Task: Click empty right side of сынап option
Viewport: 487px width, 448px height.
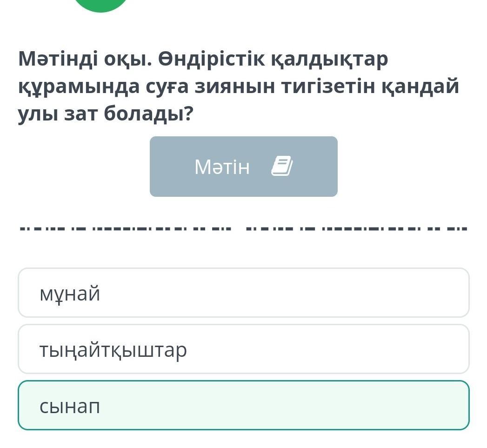Action: tap(372, 405)
